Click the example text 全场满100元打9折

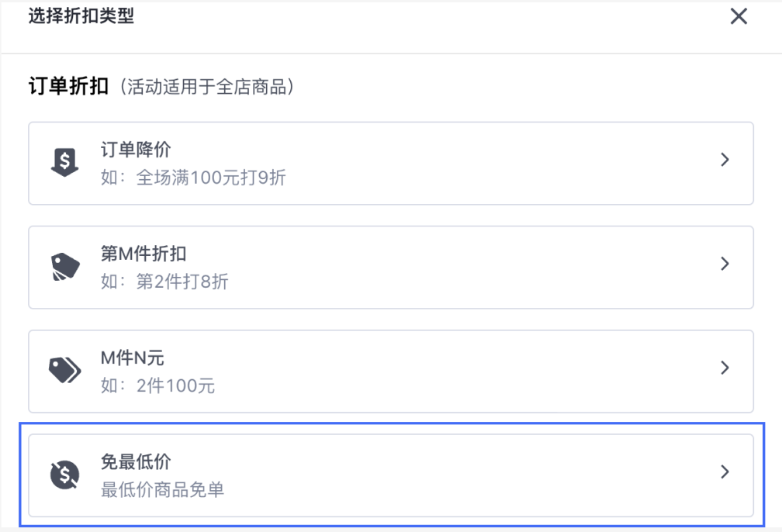[211, 178]
